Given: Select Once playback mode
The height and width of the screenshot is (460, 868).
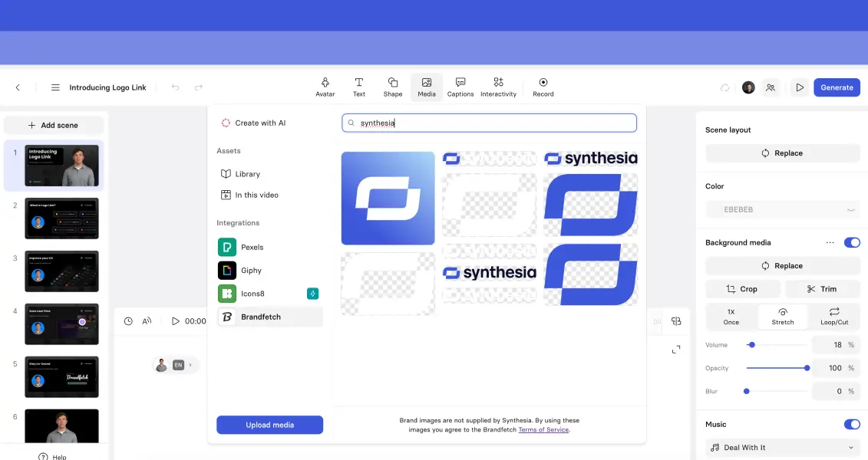Looking at the screenshot, I should pos(731,317).
